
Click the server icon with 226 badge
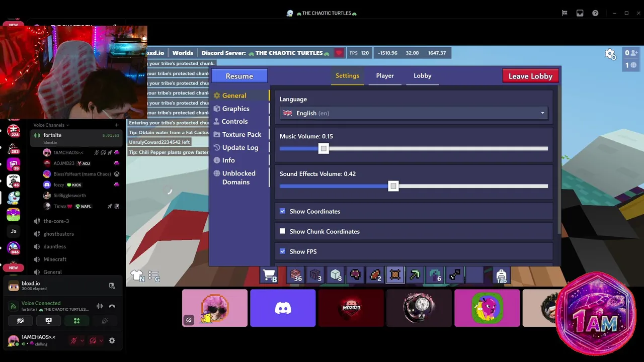coord(14,131)
